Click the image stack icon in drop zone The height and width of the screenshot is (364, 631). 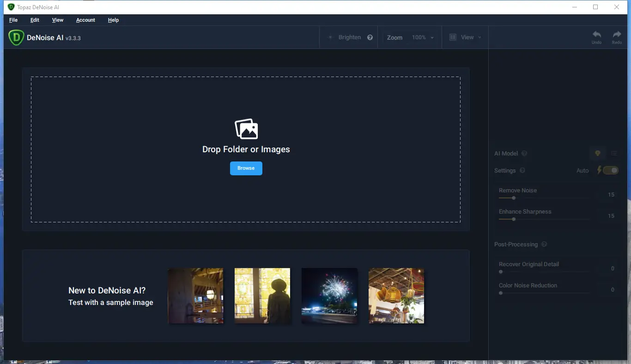click(x=246, y=129)
